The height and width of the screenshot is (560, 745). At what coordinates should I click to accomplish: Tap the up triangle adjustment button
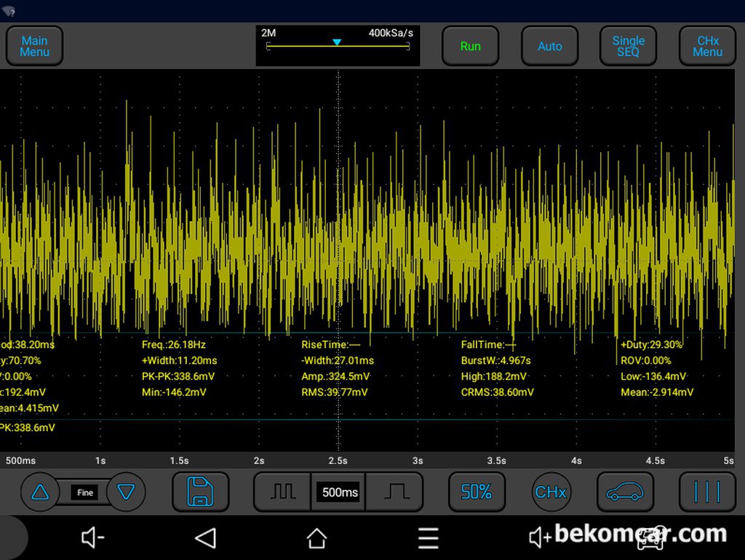pyautogui.click(x=40, y=492)
